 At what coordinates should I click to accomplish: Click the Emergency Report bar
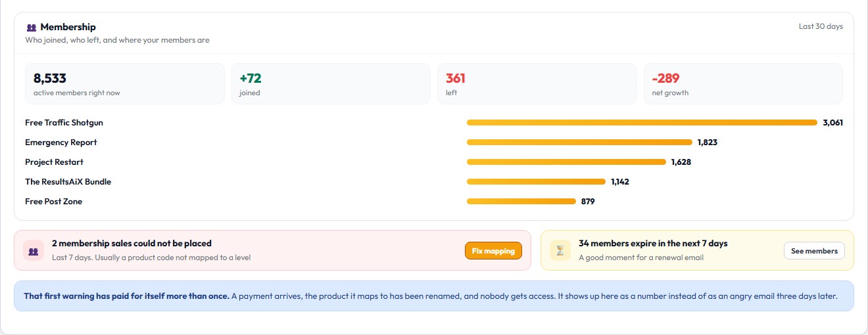click(x=579, y=143)
